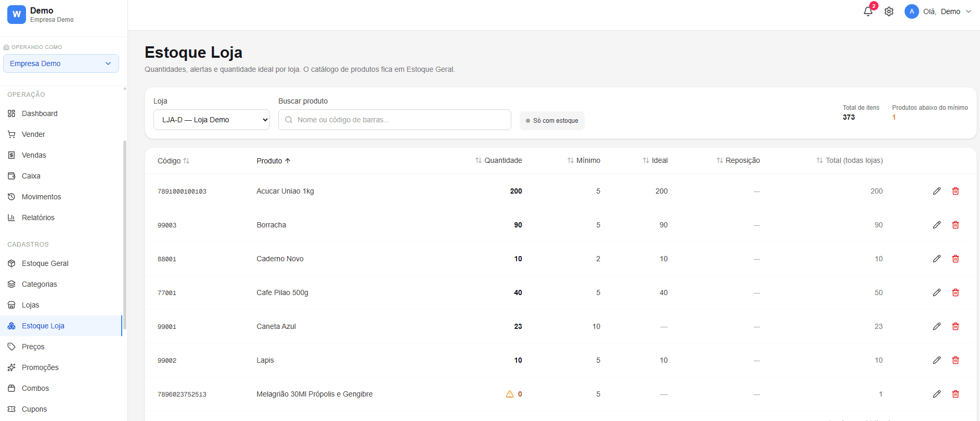Click product code 77001

point(167,293)
